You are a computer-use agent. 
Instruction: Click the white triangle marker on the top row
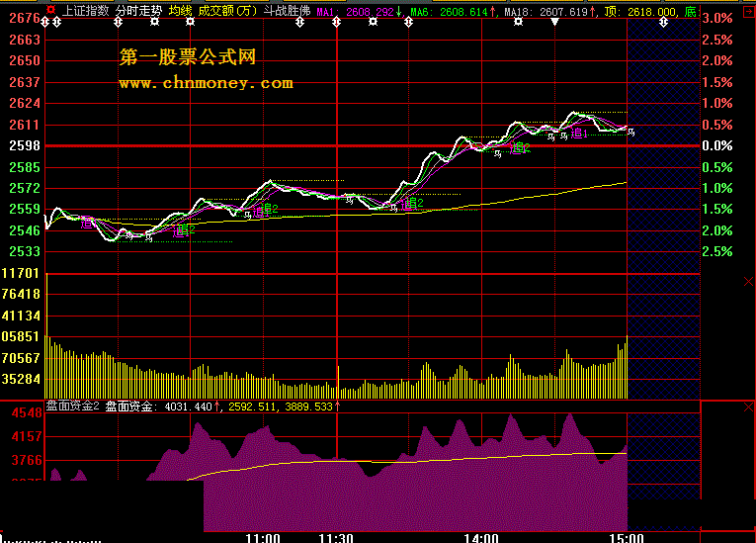(555, 22)
